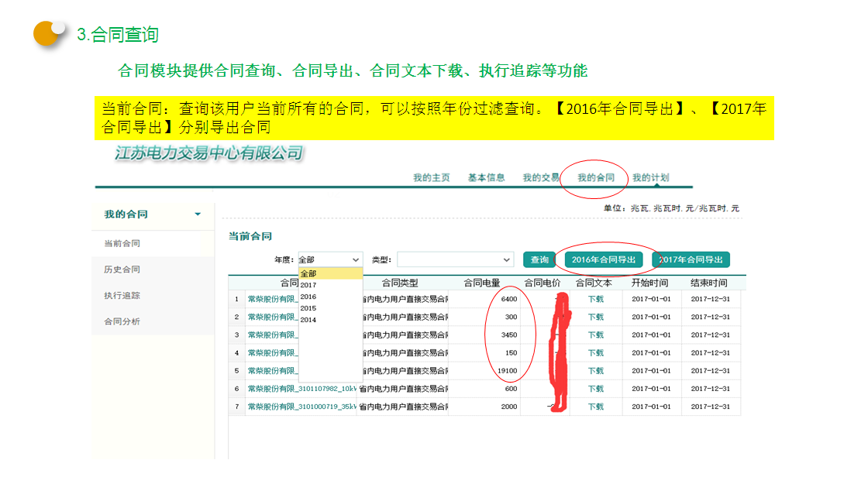
Task: Click 下载 link in row 7
Action: click(595, 407)
